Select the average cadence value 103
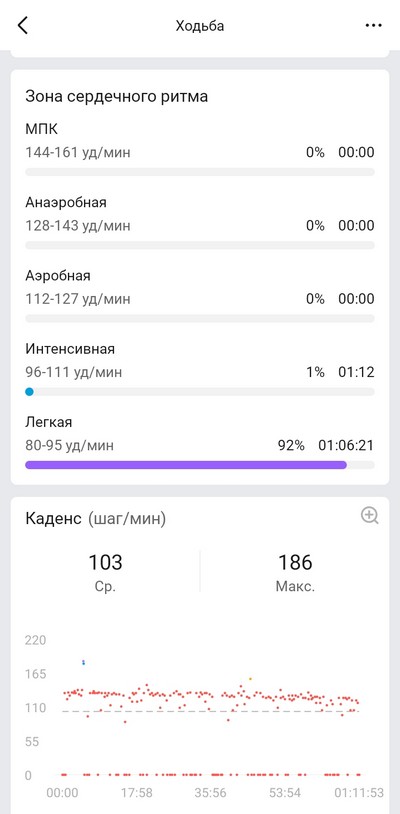This screenshot has width=400, height=814. (105, 562)
